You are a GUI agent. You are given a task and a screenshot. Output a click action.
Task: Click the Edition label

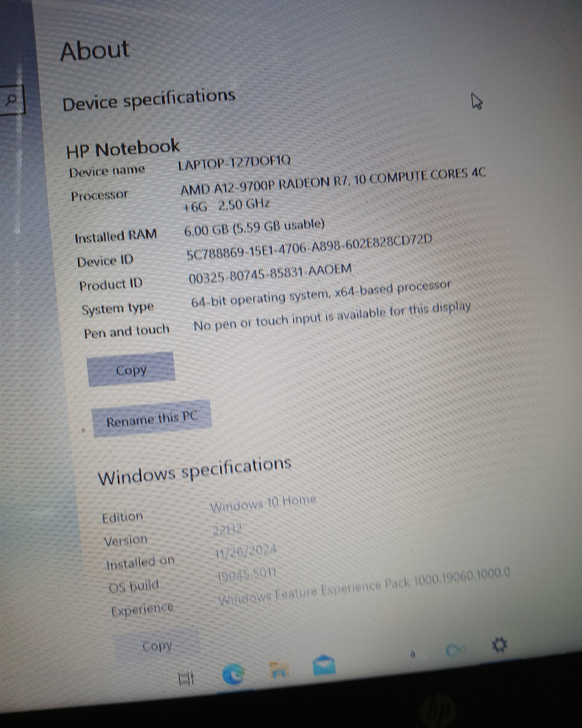[x=123, y=517]
